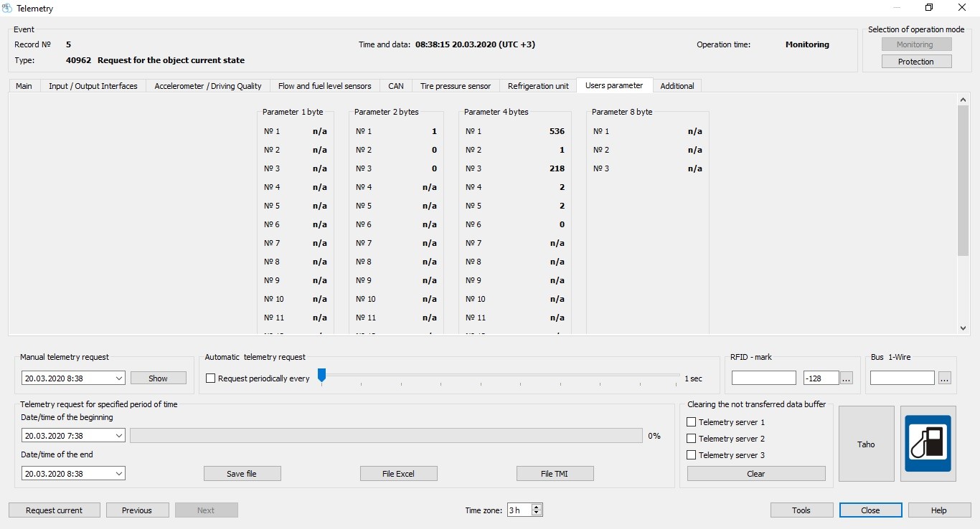Open the beginning date/time dropdown
Viewport: 980px width, 529px height.
coord(118,436)
